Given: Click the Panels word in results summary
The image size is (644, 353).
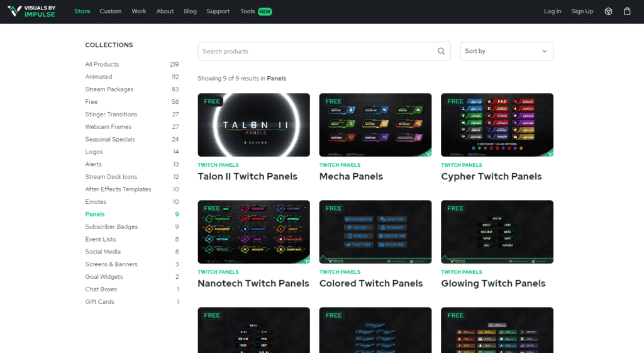Looking at the screenshot, I should click(277, 79).
